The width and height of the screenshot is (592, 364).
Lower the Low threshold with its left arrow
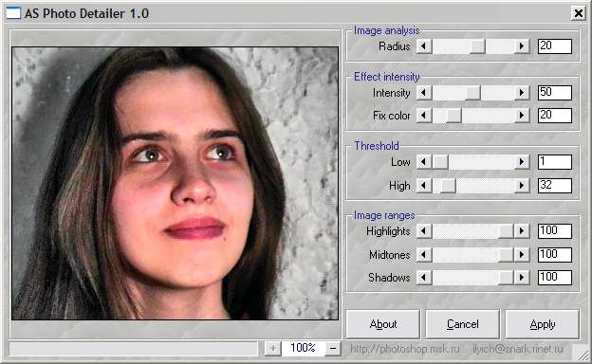pos(424,162)
